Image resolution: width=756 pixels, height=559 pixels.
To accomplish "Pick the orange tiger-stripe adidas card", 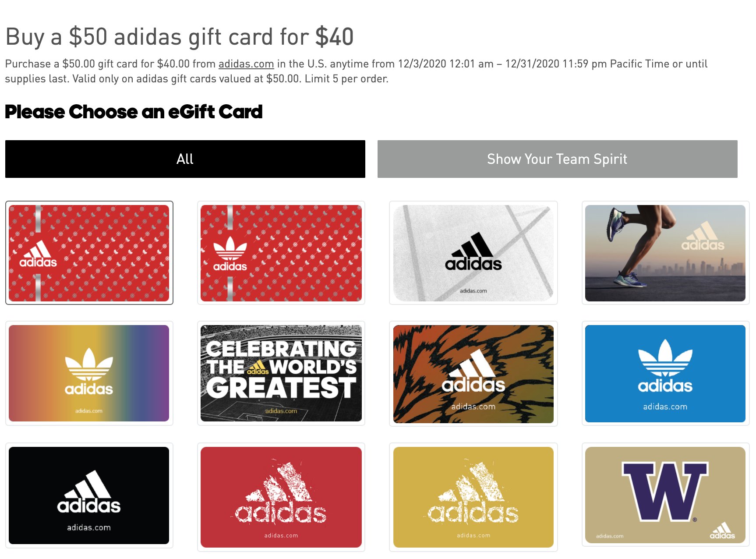I will click(x=473, y=373).
